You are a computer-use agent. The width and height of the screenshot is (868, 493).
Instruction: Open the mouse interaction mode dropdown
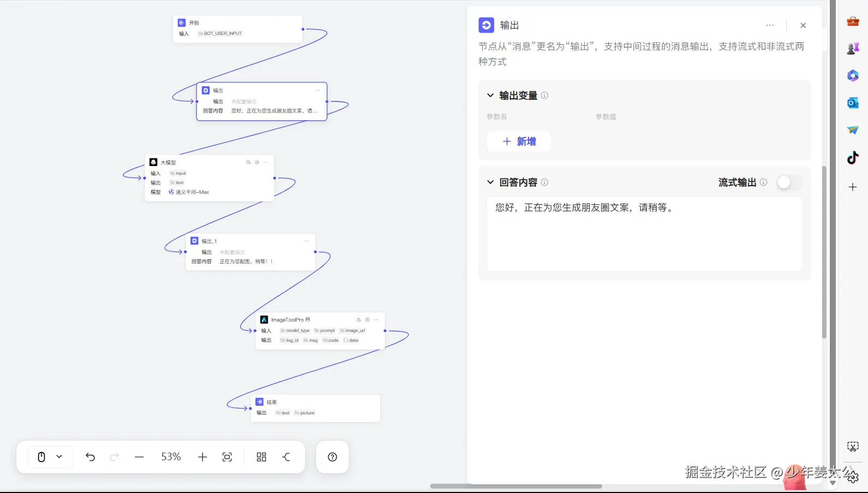50,457
